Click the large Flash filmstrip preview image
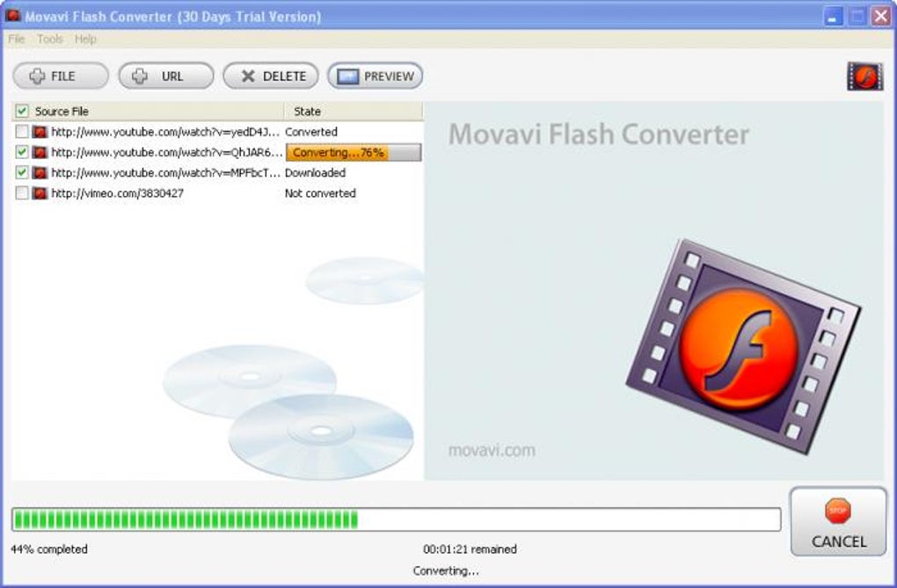Viewport: 897px width, 588px height. coord(743,347)
